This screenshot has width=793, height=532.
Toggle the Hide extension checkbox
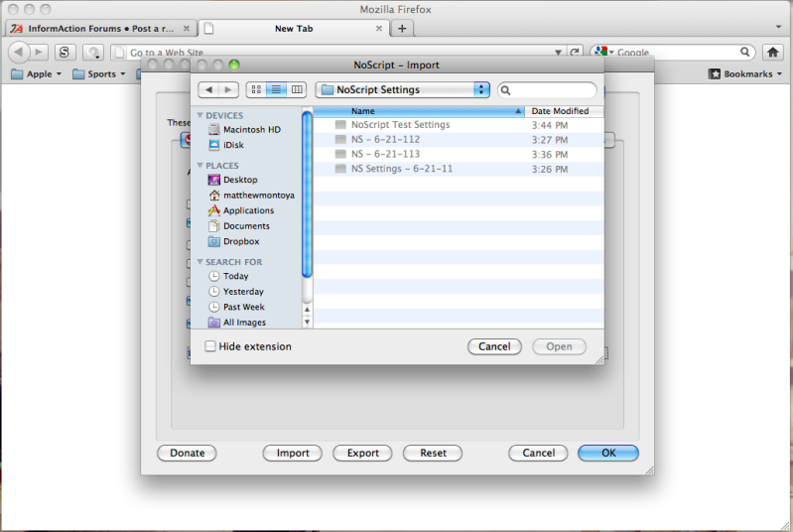click(209, 346)
